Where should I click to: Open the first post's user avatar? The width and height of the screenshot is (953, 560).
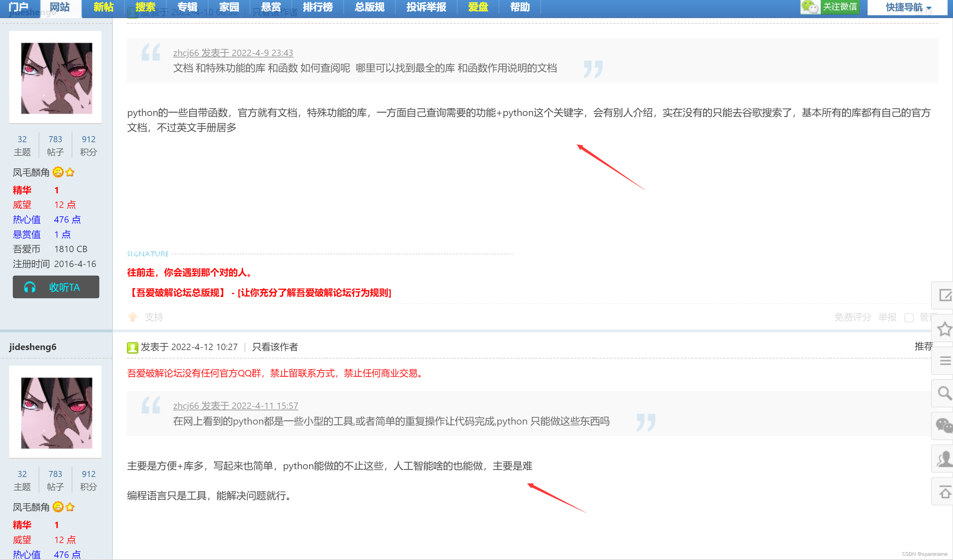[x=56, y=78]
